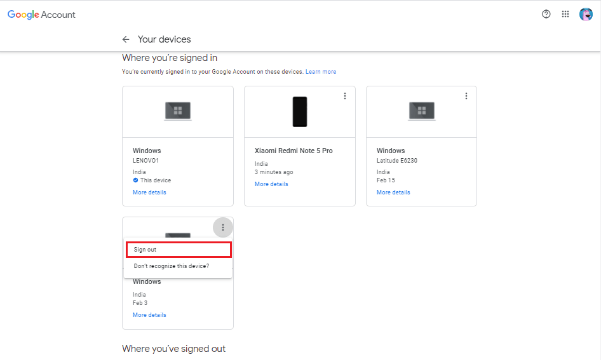Close the three-dot menu on Feb 3 device
This screenshot has width=601, height=364.
222,227
